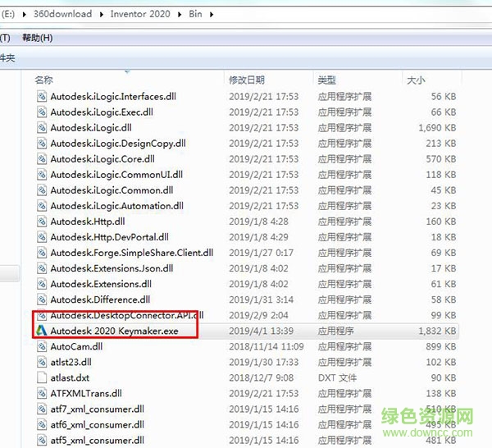Click the Autodesk.Difference.dll file icon
The image size is (492, 448).
coord(42,299)
